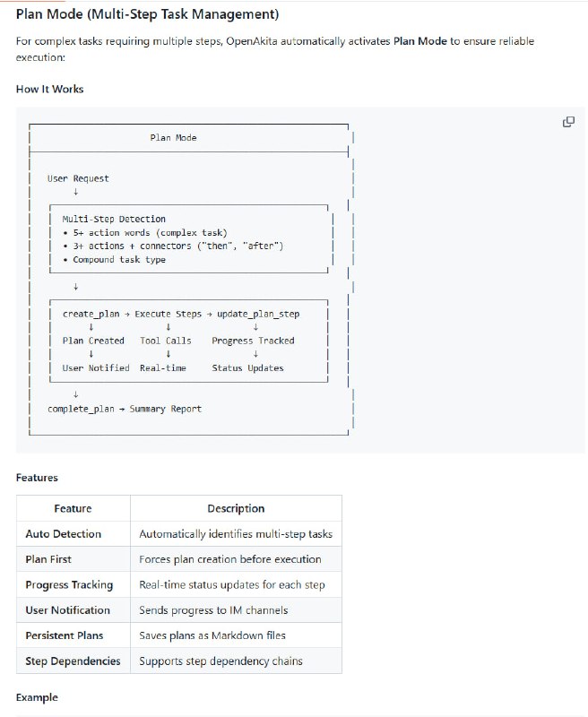Select the "Step Dependencies" table cell
This screenshot has height=717, width=588.
(x=73, y=661)
